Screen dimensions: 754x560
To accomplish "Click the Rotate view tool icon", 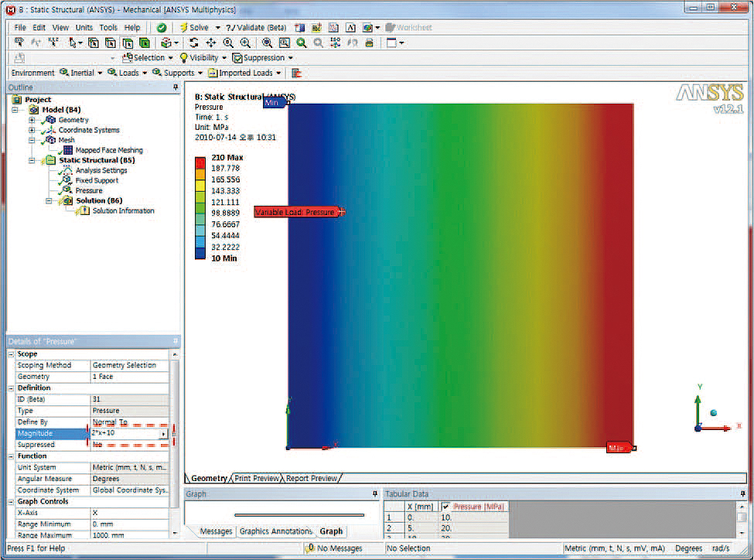I will [x=194, y=43].
